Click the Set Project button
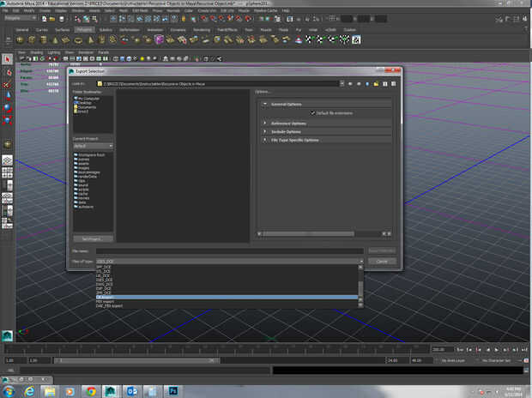 [x=92, y=238]
